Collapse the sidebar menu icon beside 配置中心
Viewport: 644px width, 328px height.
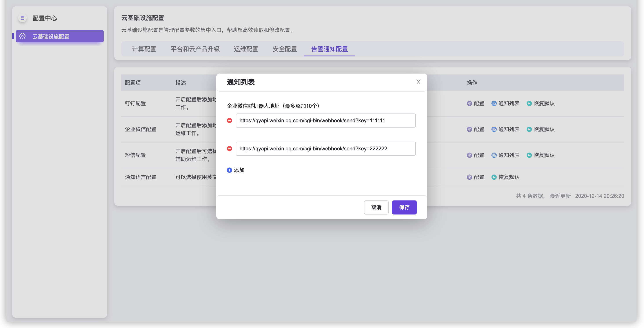coord(22,18)
